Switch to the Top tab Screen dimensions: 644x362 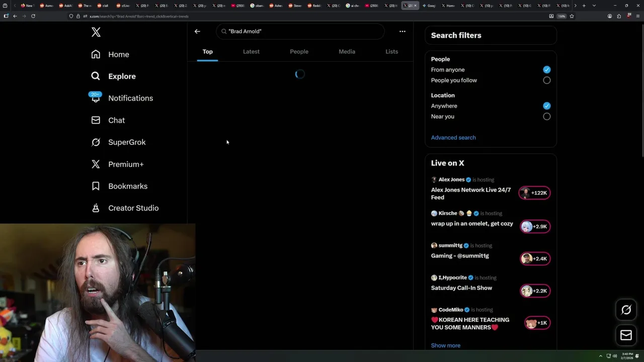207,52
